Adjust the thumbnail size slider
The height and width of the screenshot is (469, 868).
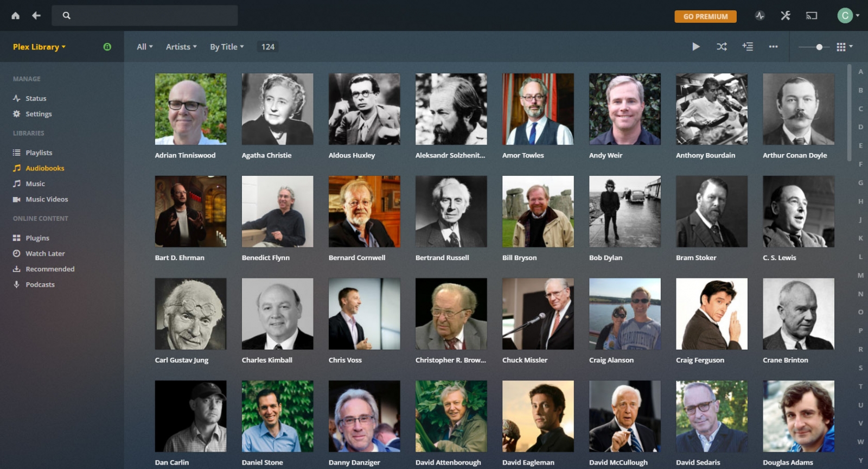point(819,47)
